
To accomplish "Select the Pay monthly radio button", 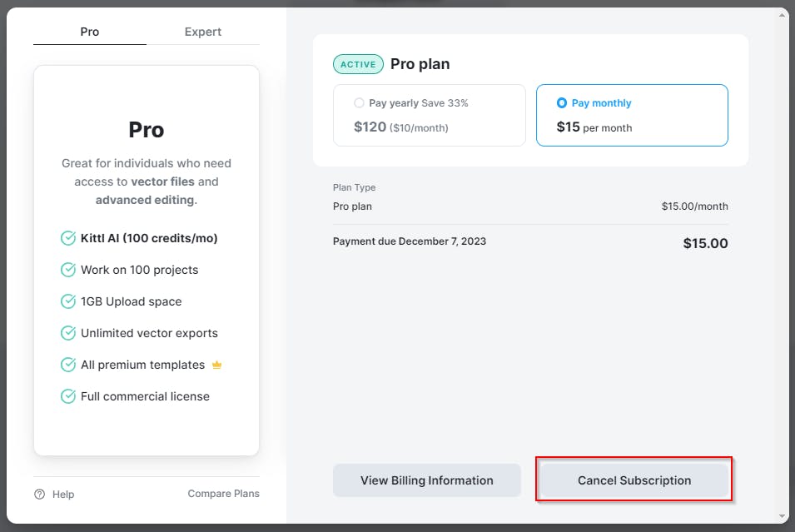I will [x=562, y=103].
